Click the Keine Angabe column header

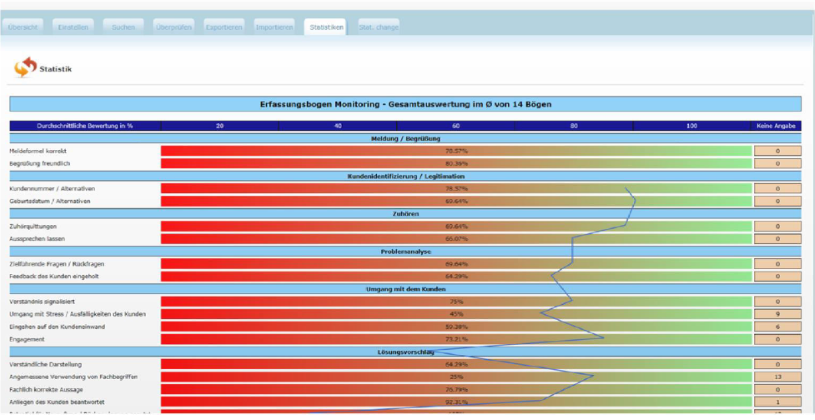click(x=776, y=126)
